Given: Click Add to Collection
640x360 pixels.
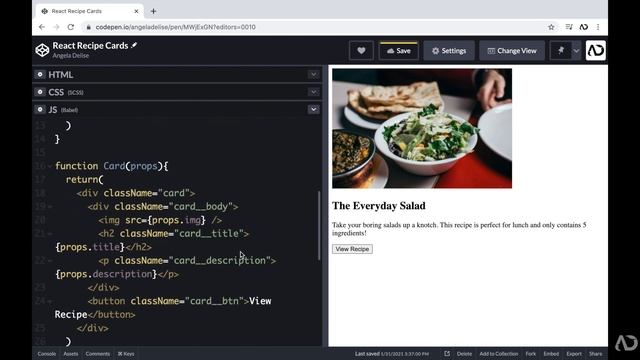Looking at the screenshot, I should [499, 354].
